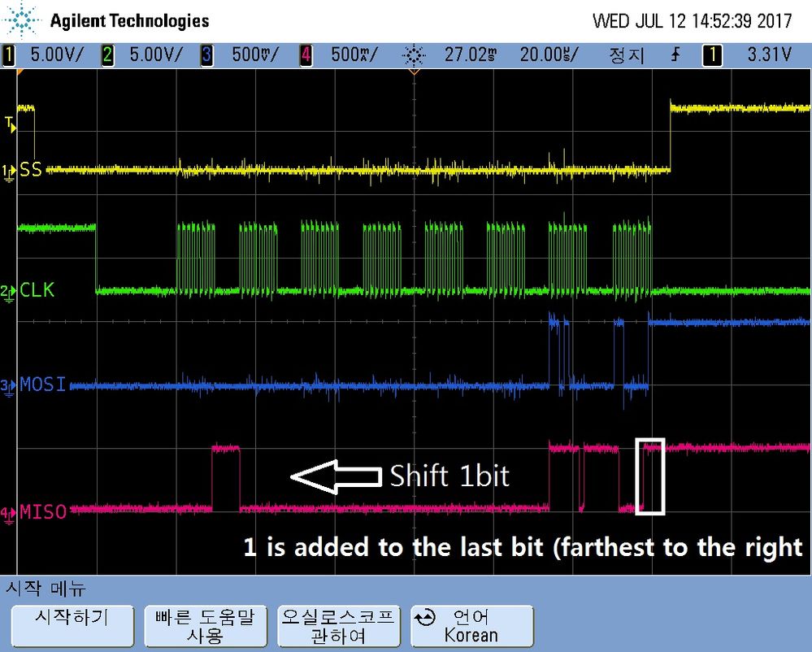
Task: Click the circular arrow icon on 언어 softkey
Action: pyautogui.click(x=426, y=617)
